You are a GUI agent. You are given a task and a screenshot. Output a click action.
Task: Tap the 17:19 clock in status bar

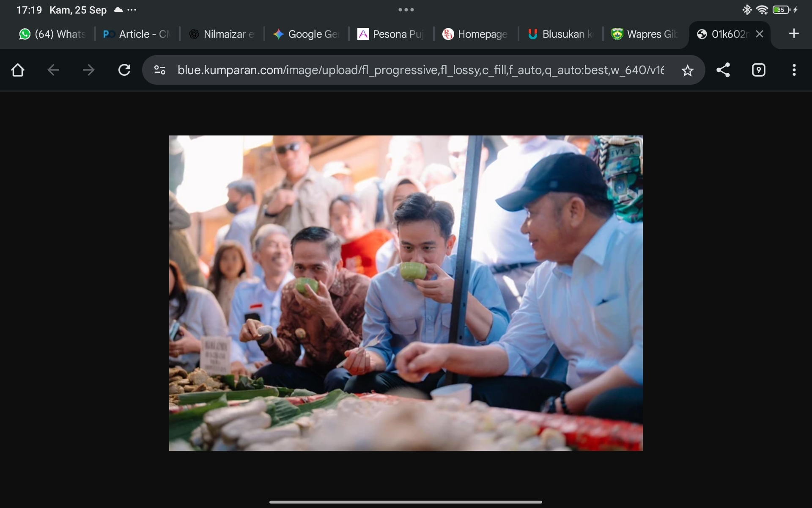click(x=29, y=10)
